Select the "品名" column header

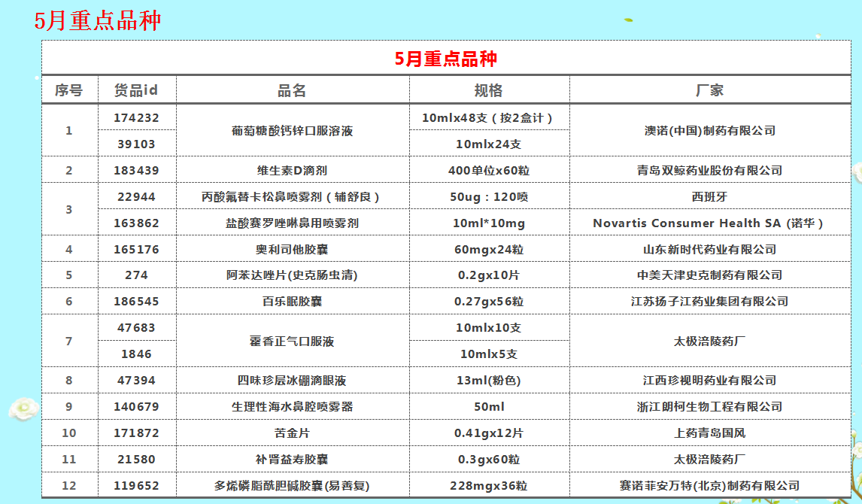coord(292,90)
